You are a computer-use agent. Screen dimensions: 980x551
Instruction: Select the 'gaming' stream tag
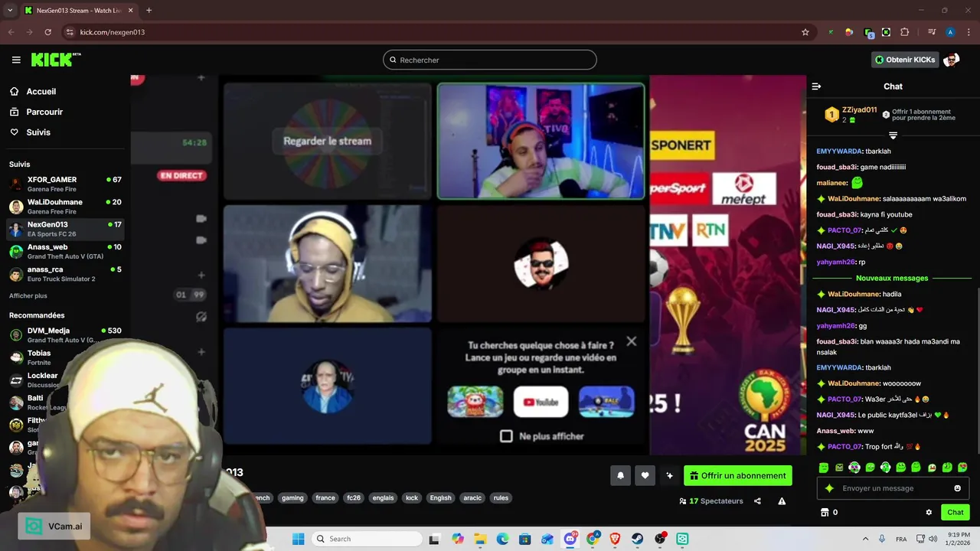(x=292, y=497)
